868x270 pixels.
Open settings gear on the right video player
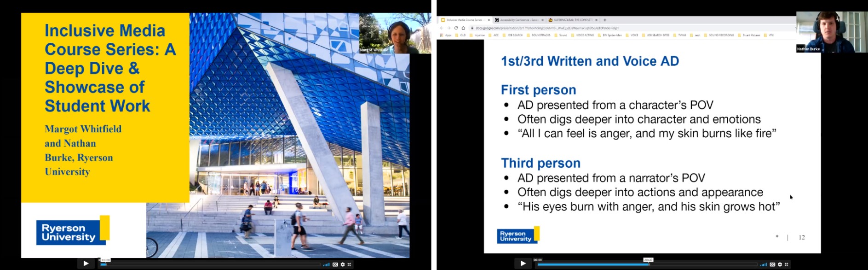coord(780,264)
